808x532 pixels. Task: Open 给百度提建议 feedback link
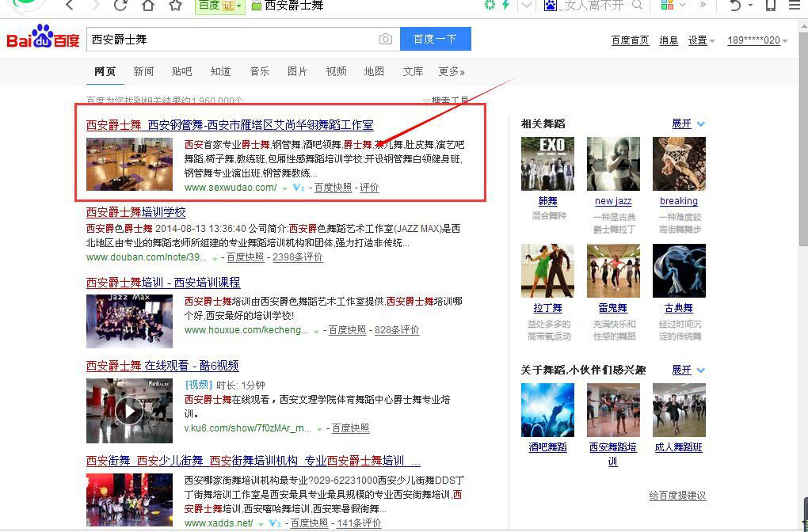point(677,496)
